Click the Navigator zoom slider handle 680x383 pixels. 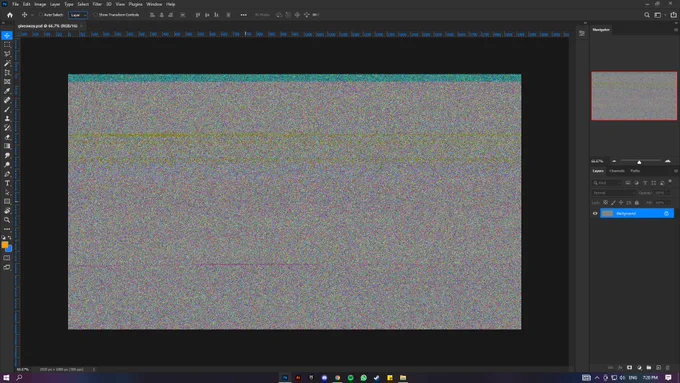pyautogui.click(x=639, y=162)
